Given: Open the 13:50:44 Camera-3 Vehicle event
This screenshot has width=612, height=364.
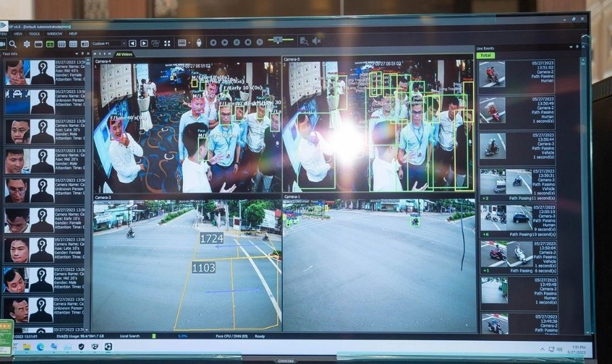Looking at the screenshot, I should tap(517, 148).
